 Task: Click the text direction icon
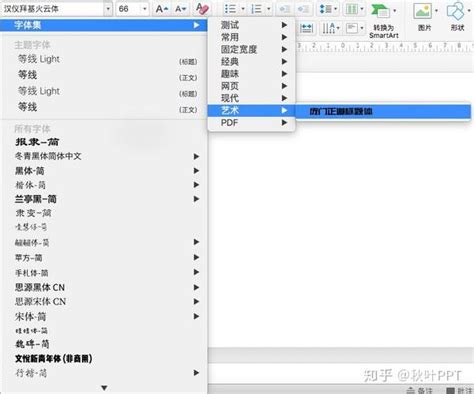[329, 28]
